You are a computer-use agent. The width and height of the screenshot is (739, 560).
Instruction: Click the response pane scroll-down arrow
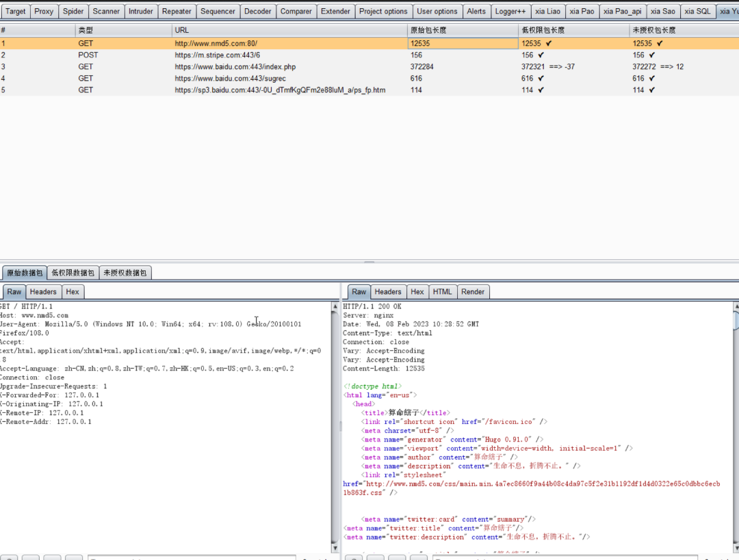click(736, 548)
